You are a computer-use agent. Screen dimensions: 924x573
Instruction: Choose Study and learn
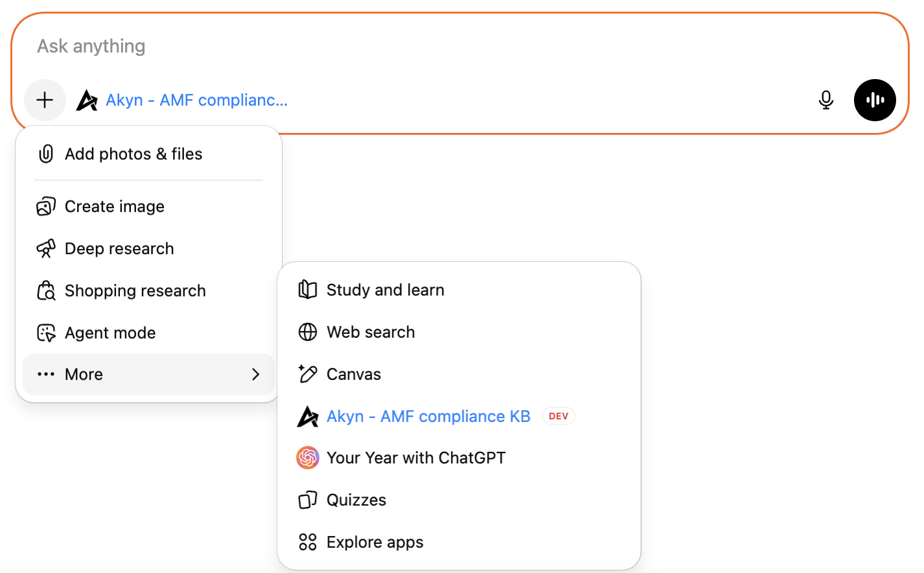coord(385,290)
